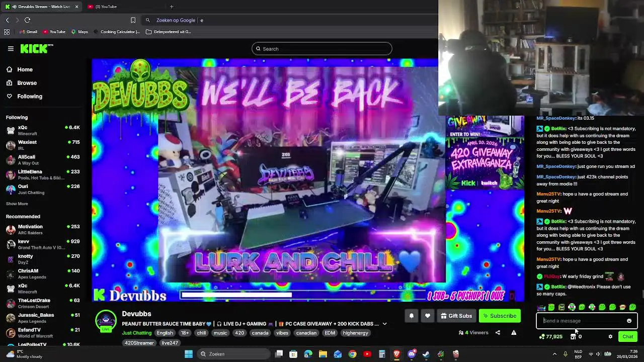Open Brave browser taskbar icon

click(396, 354)
